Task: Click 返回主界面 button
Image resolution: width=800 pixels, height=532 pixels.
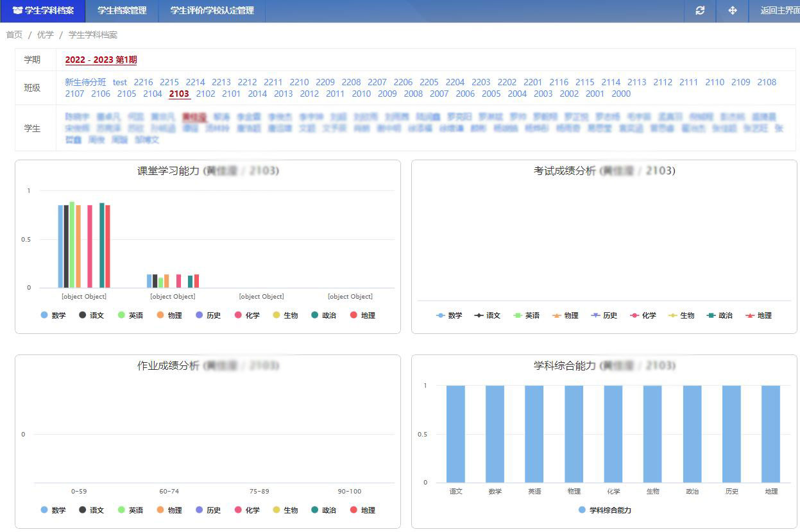Action: click(x=779, y=11)
